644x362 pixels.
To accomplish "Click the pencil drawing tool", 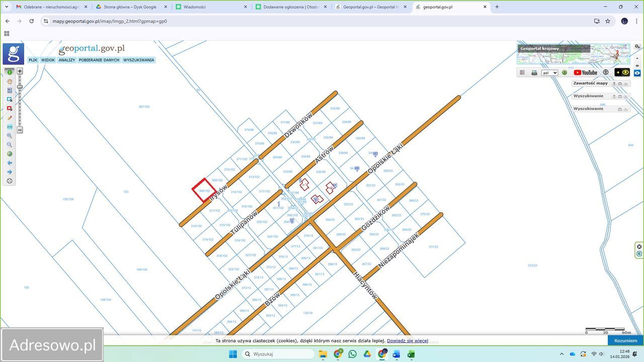I will tap(10, 118).
